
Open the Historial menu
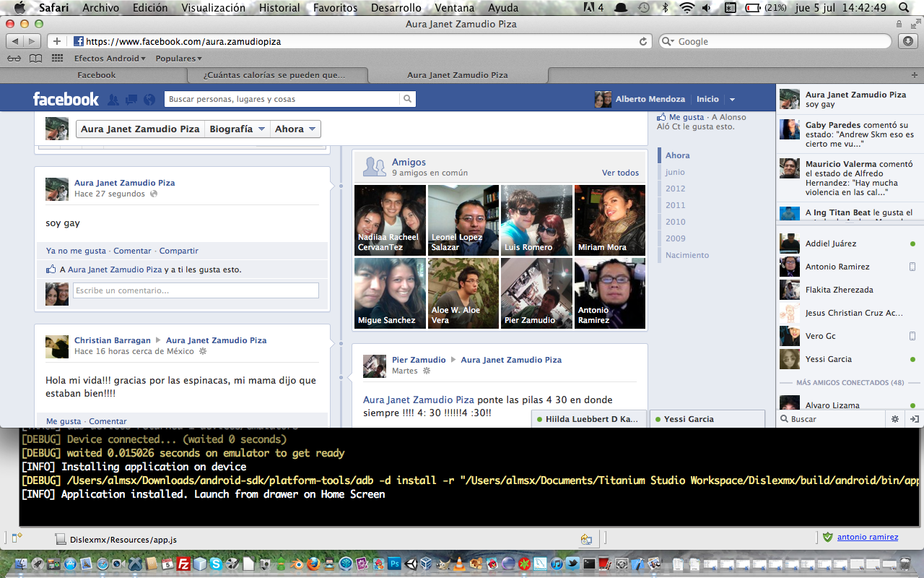coord(279,8)
